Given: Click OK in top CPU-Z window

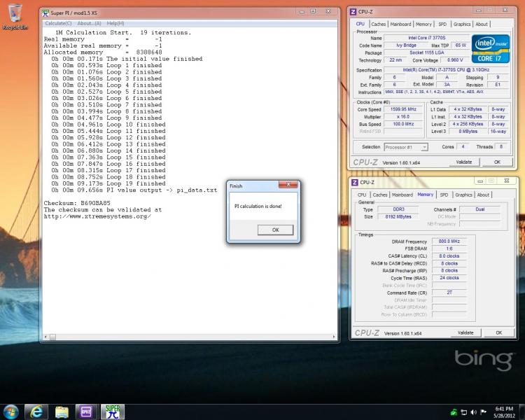Looking at the screenshot, I should [497, 162].
